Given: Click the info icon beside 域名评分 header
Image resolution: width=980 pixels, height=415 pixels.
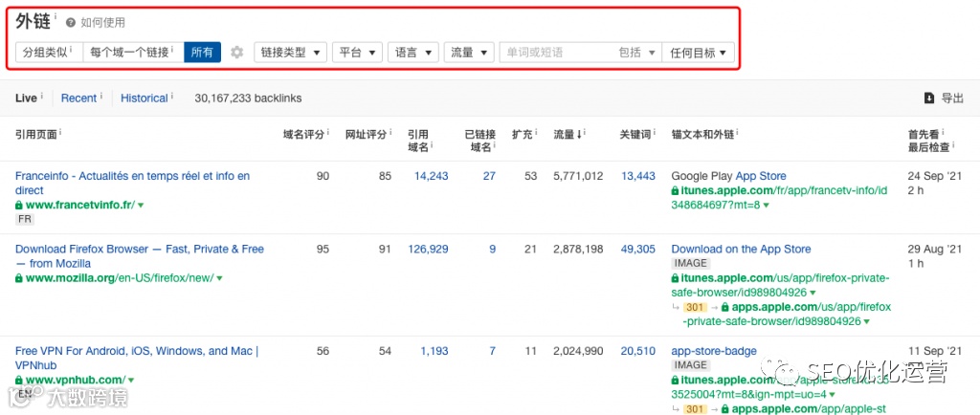Looking at the screenshot, I should click(x=327, y=133).
